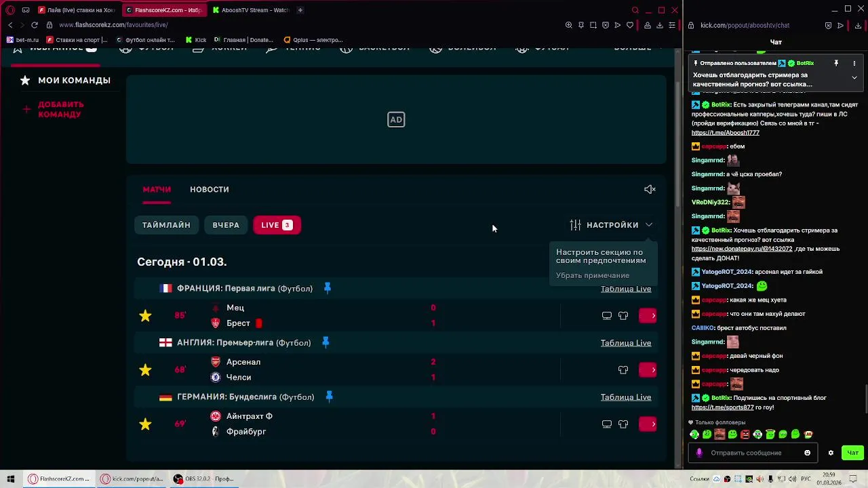Screen dimensions: 868x488
Task: Open Windows Start button
Action: (x=10, y=479)
